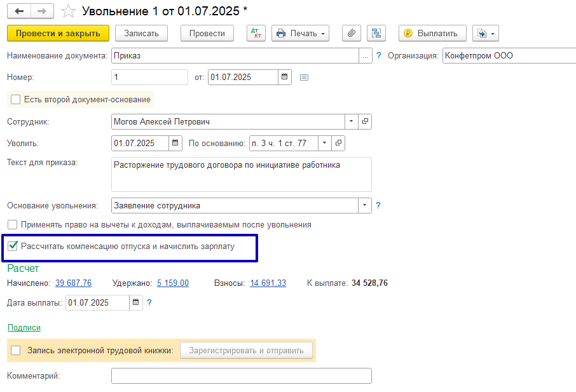Enable 'Есть второй документ-основание' checkbox
The image size is (576, 392).
coord(16,100)
